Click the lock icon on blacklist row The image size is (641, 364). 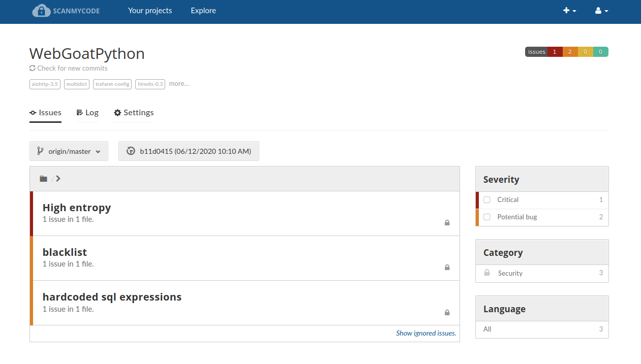tap(447, 268)
